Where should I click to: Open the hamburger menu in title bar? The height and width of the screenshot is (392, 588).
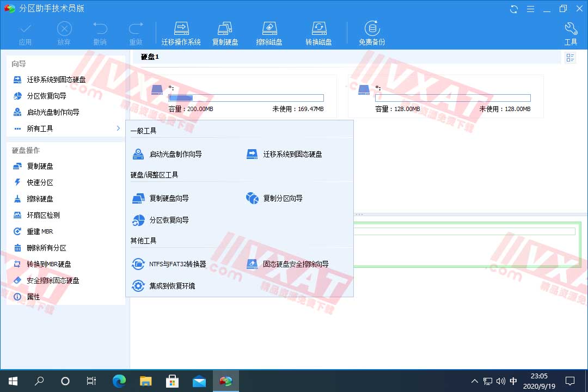tap(530, 9)
